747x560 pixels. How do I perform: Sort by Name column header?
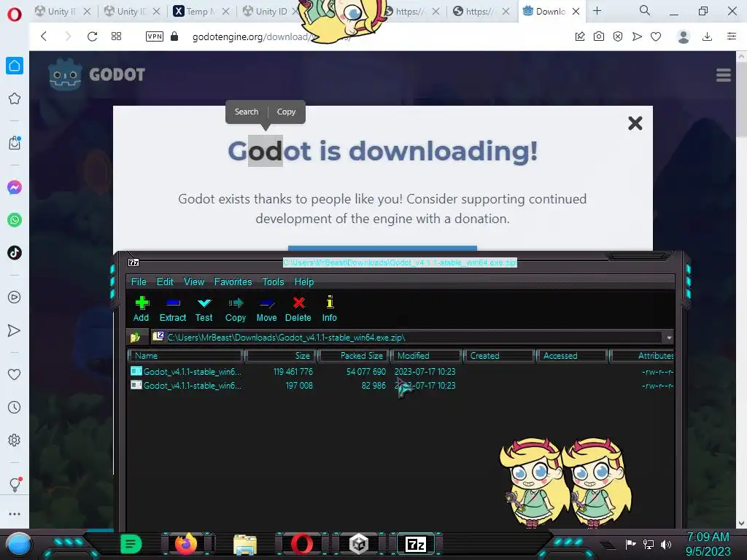tap(185, 356)
